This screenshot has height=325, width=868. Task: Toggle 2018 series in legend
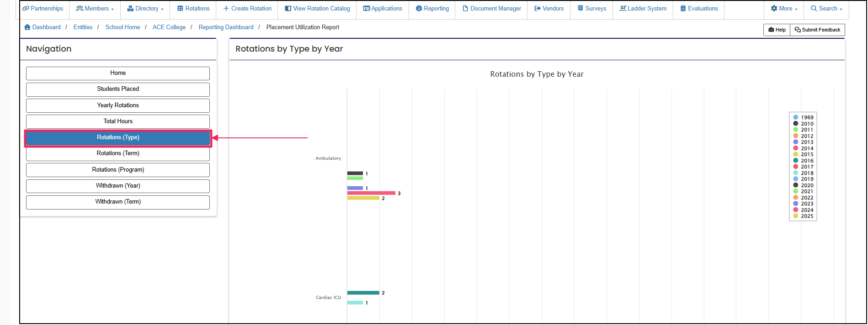(x=803, y=173)
